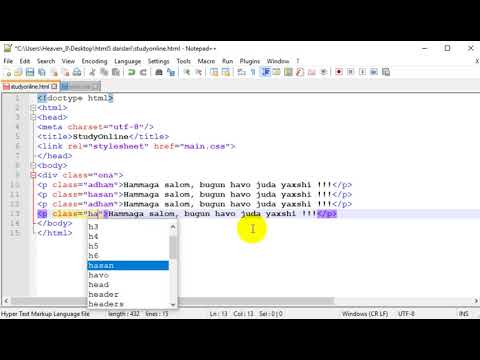Choose 'header' in the autocomplete popup
480x360 pixels.
tap(128, 294)
